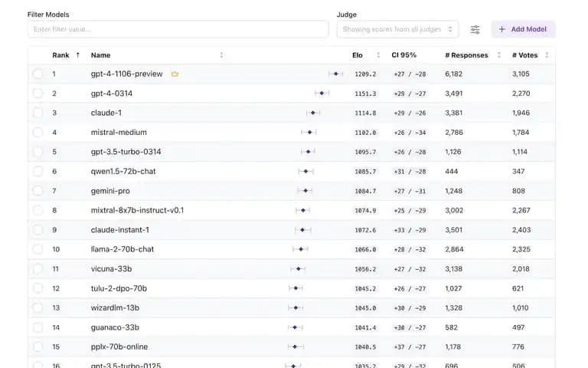Image resolution: width=588 pixels, height=368 pixels.
Task: Open the filter settings sliders icon
Action: pyautogui.click(x=475, y=29)
